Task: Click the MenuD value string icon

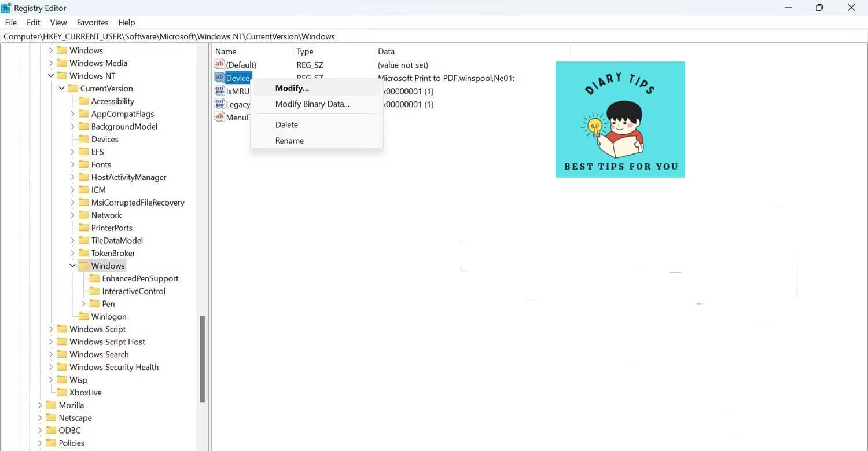Action: point(219,118)
